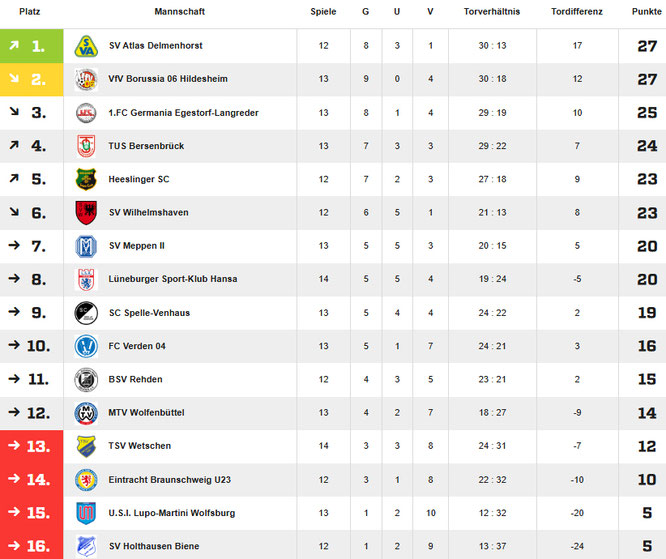Select the MTV Wolfenbüttel team name

146,413
